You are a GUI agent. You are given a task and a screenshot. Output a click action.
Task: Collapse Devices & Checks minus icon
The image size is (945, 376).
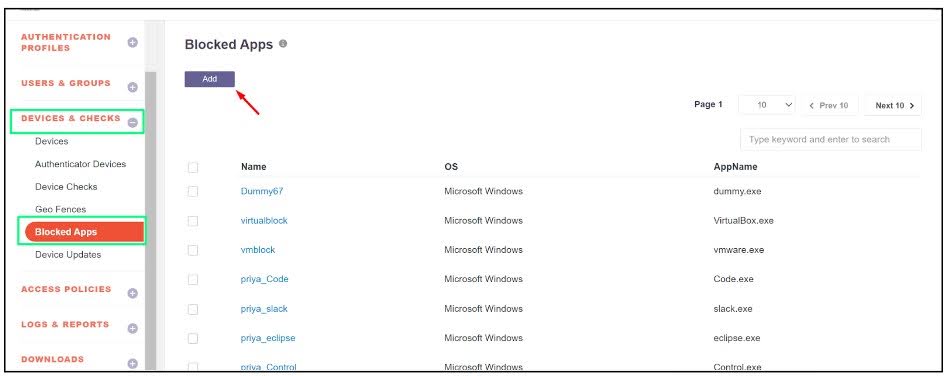pyautogui.click(x=133, y=123)
